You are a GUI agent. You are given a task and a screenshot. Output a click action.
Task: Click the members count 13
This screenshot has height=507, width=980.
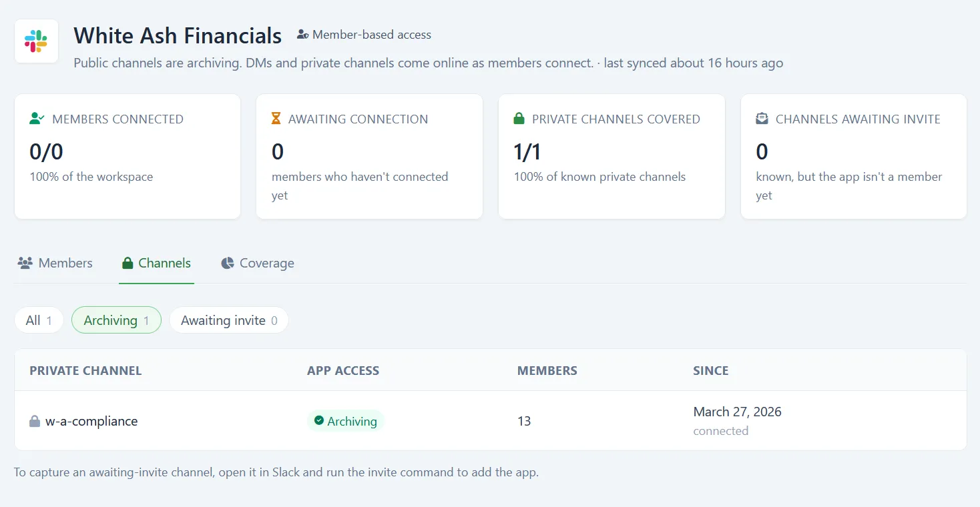coord(524,421)
